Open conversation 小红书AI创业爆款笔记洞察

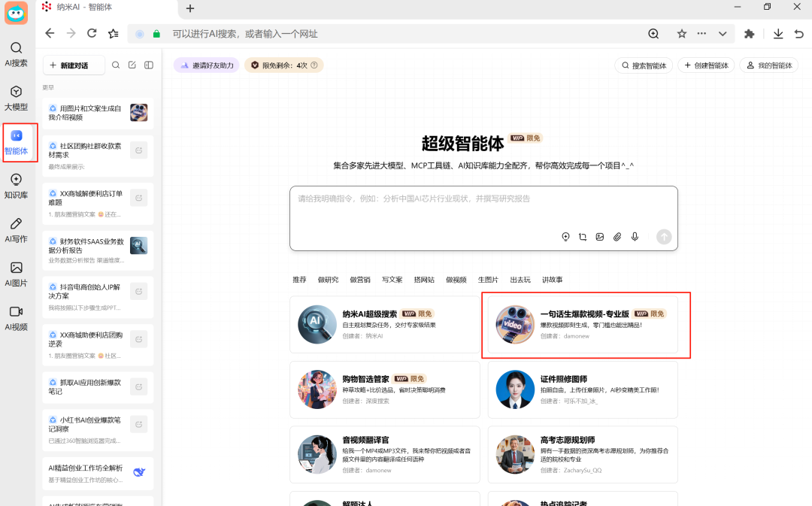[98, 430]
